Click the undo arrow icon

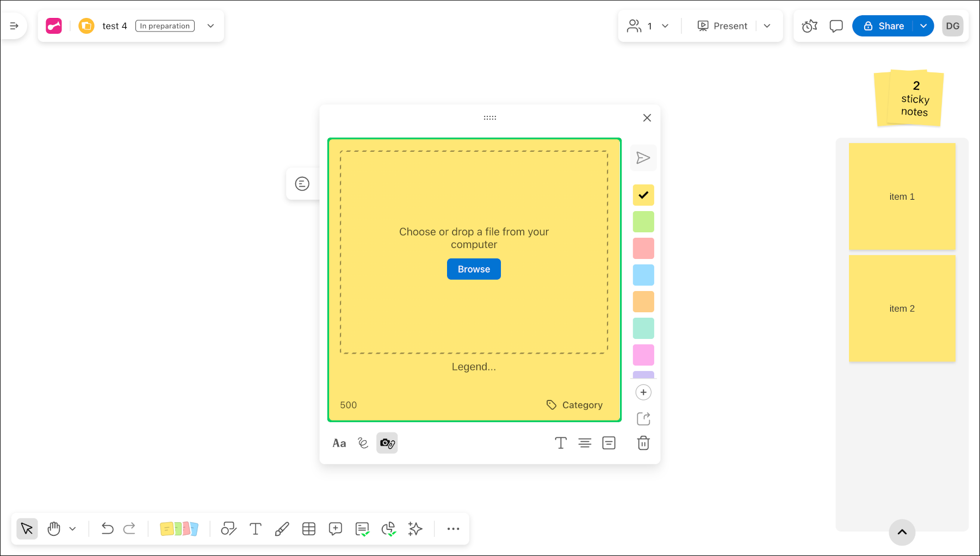(107, 529)
